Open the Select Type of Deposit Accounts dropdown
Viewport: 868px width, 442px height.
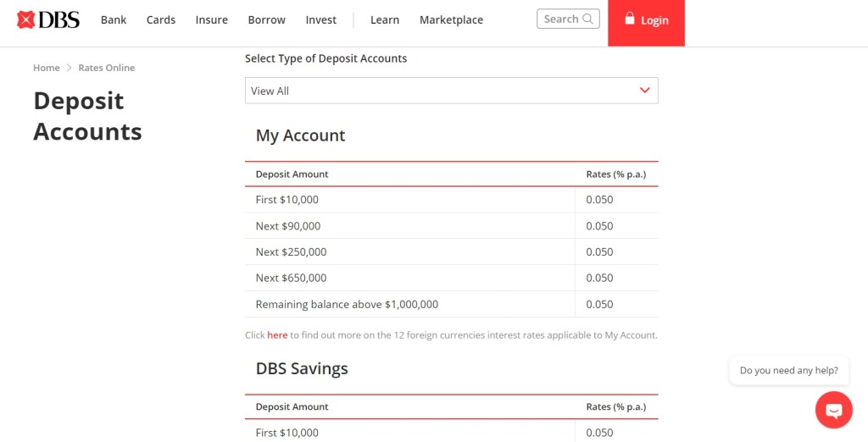point(451,91)
